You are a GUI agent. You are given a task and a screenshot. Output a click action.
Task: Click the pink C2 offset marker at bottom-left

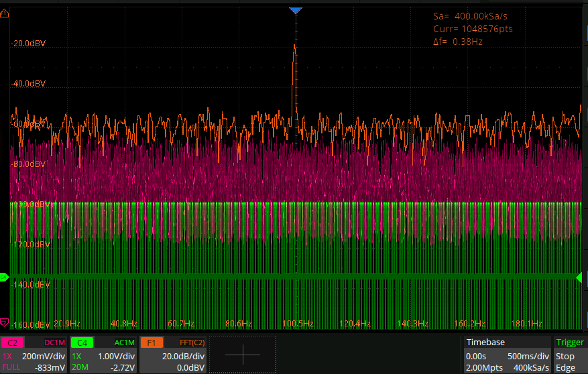4,322
